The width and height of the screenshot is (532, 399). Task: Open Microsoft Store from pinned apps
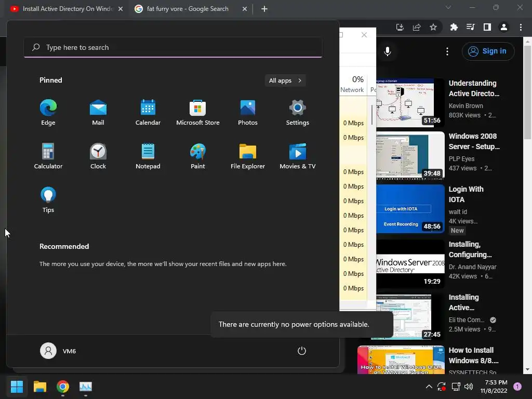pyautogui.click(x=198, y=113)
